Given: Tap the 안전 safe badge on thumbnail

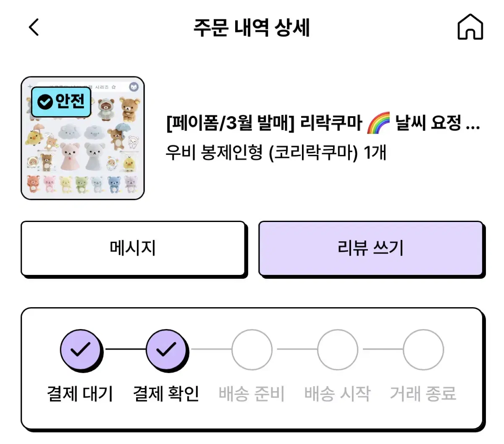Looking at the screenshot, I should pos(61,102).
